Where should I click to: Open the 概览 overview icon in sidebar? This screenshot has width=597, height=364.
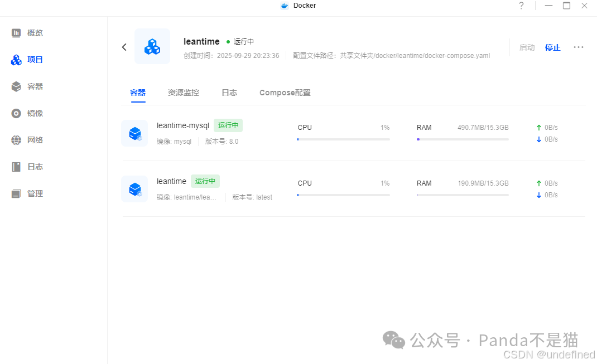[x=16, y=33]
